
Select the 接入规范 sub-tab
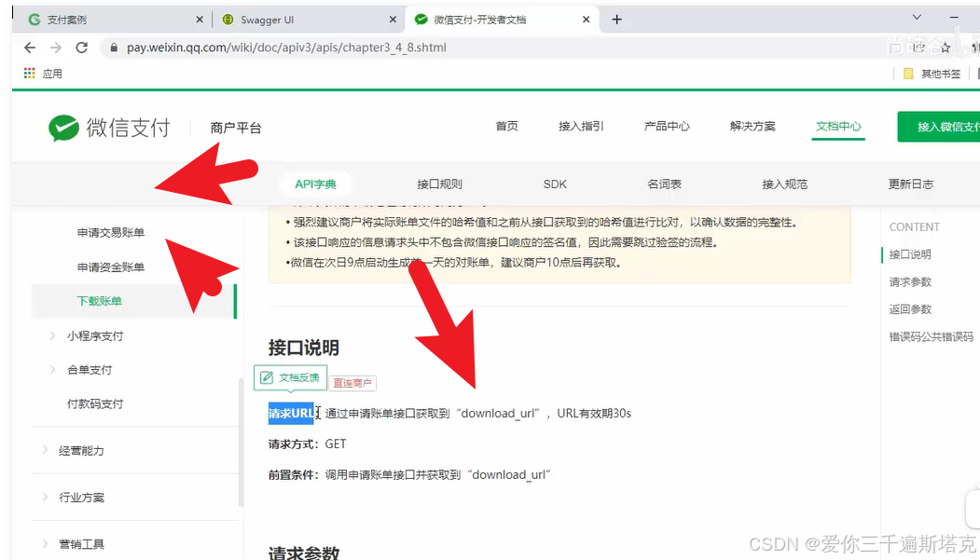click(x=784, y=184)
